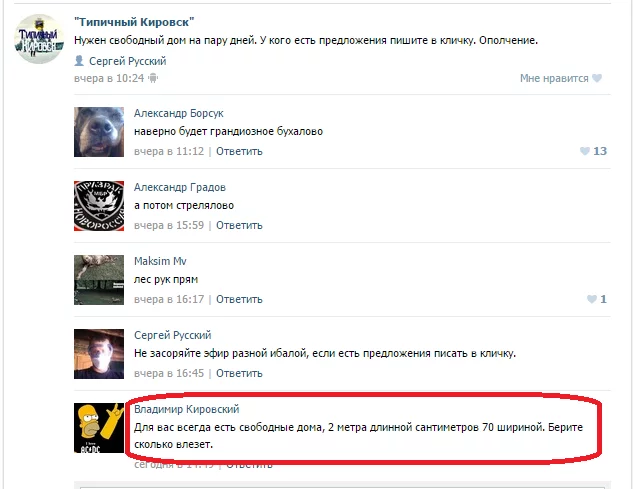
Task: Reply to comment posted at 11:12
Action: 239,151
